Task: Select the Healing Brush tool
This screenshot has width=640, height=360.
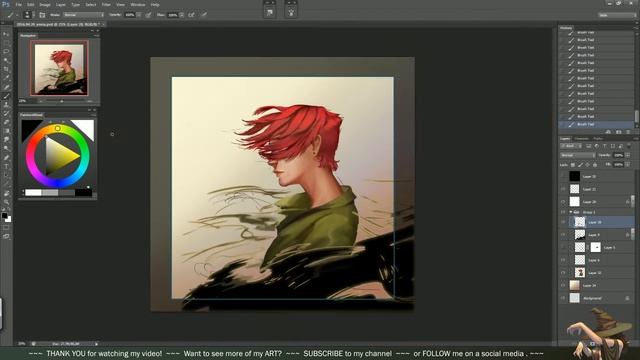Action: click(6, 87)
